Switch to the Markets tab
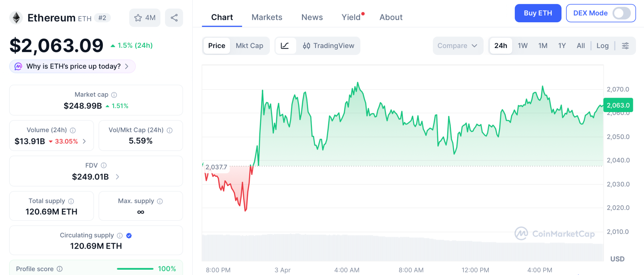644x275 pixels. 267,17
